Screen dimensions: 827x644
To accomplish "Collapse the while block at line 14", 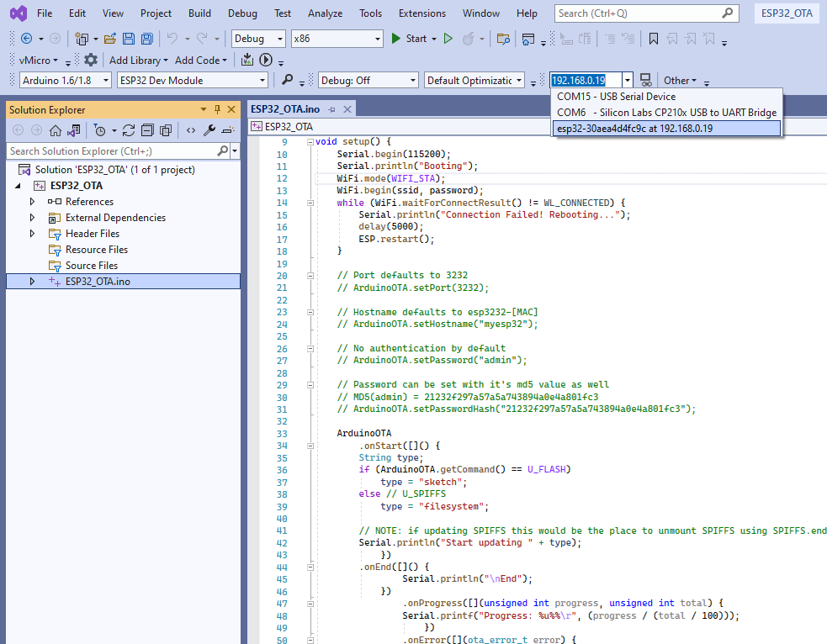I will coord(310,203).
